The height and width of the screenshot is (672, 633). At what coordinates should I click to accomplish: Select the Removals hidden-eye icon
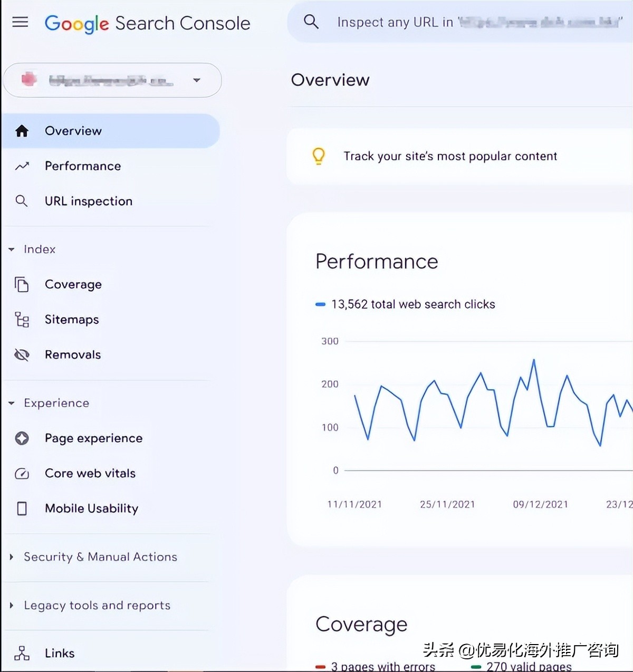pyautogui.click(x=22, y=354)
